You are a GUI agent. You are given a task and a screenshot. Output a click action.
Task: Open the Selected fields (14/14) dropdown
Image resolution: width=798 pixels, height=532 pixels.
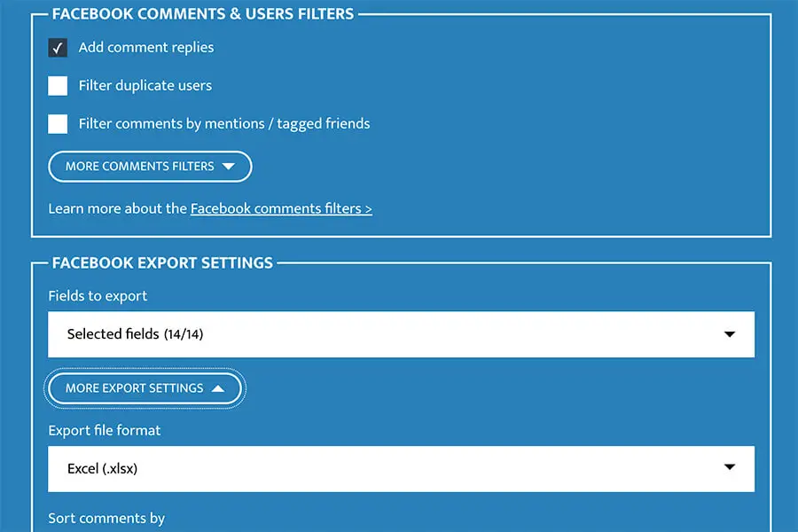(x=401, y=334)
